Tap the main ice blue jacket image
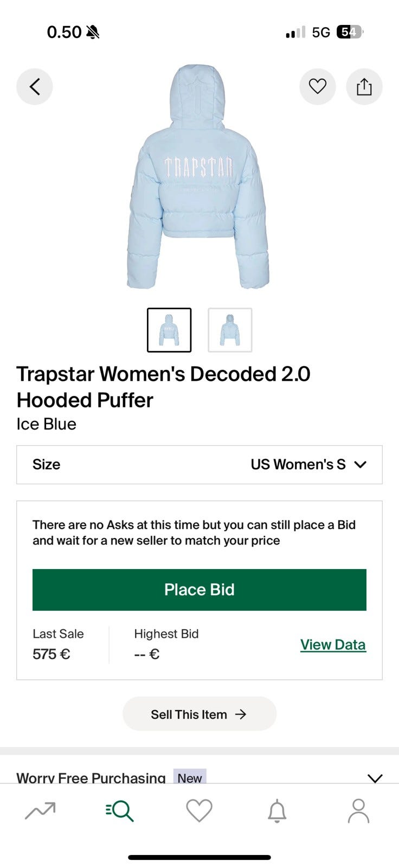 click(x=198, y=179)
